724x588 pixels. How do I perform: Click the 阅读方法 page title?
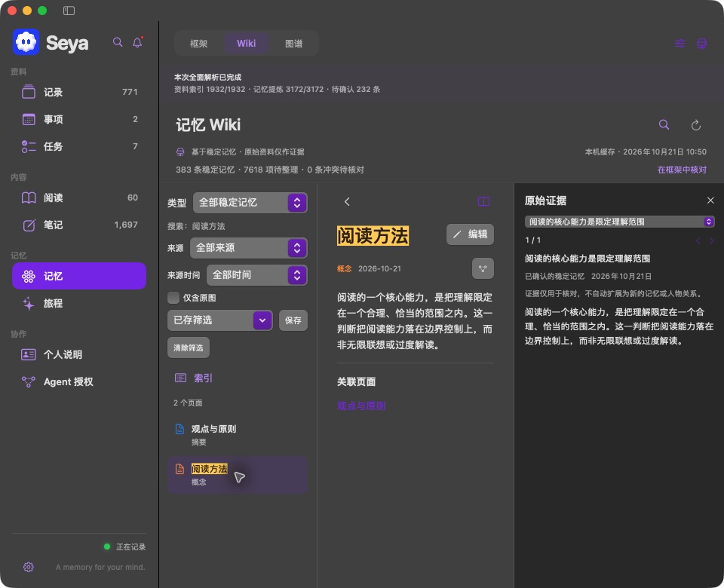pyautogui.click(x=373, y=236)
